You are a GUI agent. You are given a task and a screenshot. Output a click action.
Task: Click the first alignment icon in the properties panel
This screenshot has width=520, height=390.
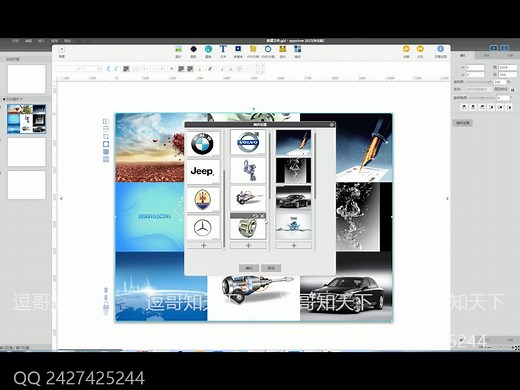[x=464, y=107]
